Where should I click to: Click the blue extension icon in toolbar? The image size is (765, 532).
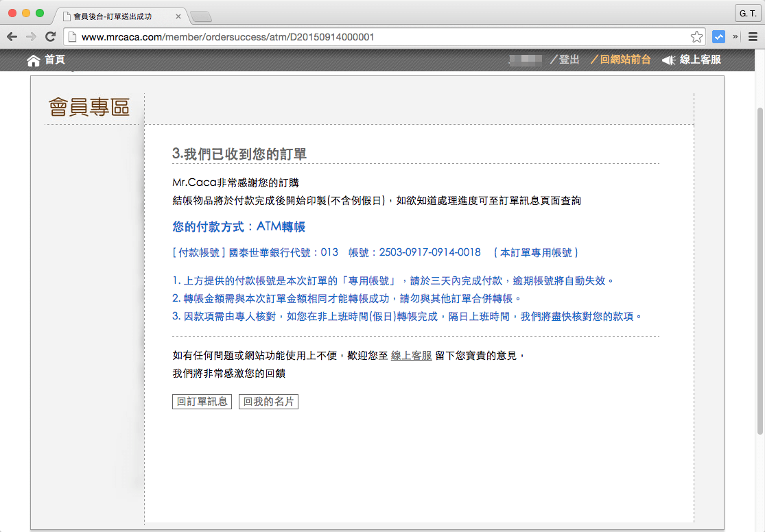tap(718, 37)
